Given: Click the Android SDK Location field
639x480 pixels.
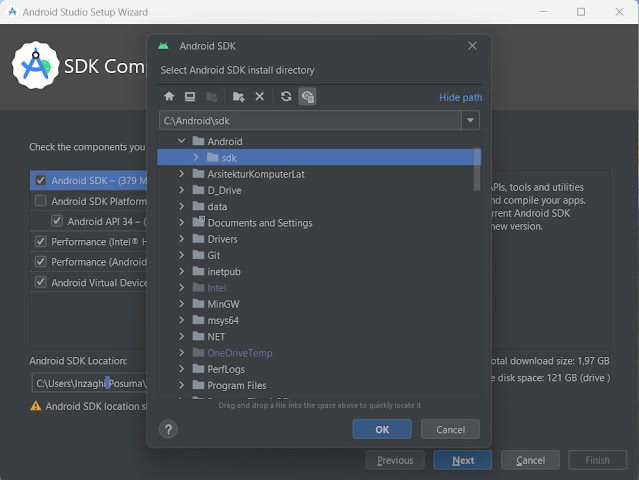Looking at the screenshot, I should click(89, 383).
